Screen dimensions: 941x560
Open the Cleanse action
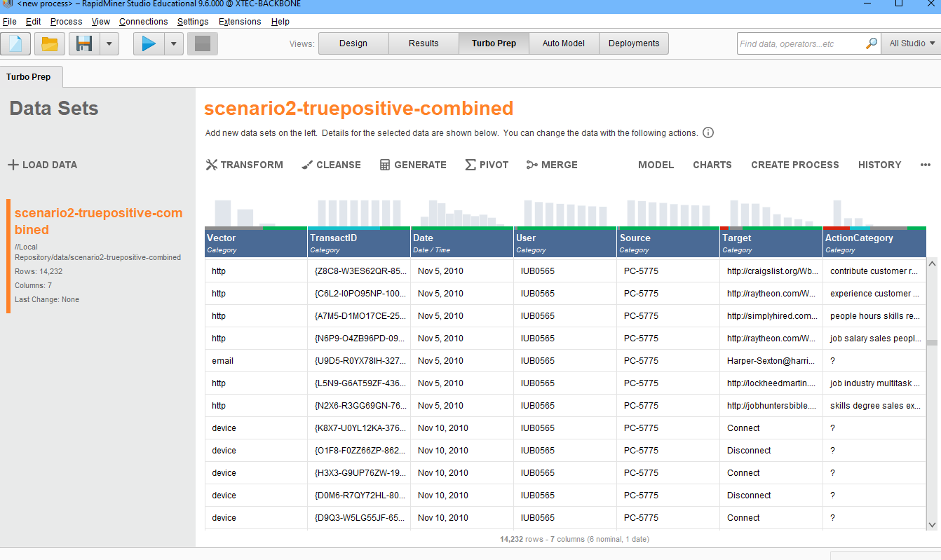pyautogui.click(x=331, y=165)
